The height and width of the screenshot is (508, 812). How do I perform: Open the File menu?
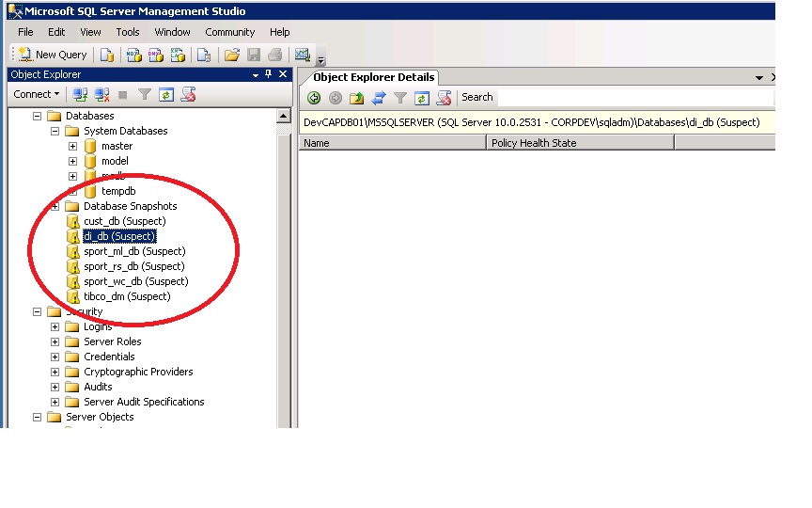(x=25, y=32)
